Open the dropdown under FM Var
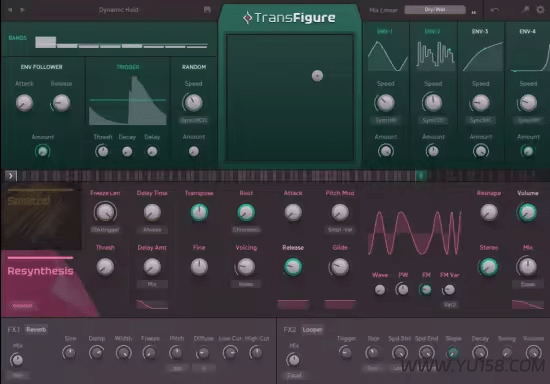 450,305
